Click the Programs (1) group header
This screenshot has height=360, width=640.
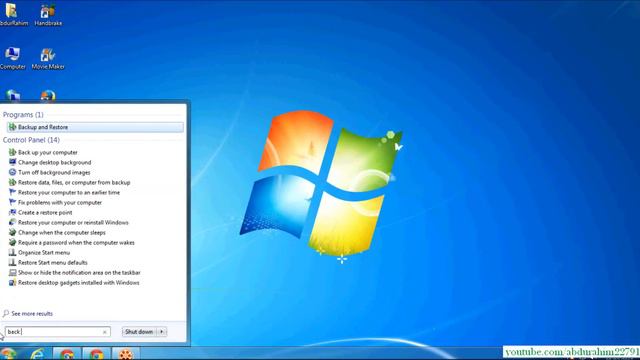(23, 115)
